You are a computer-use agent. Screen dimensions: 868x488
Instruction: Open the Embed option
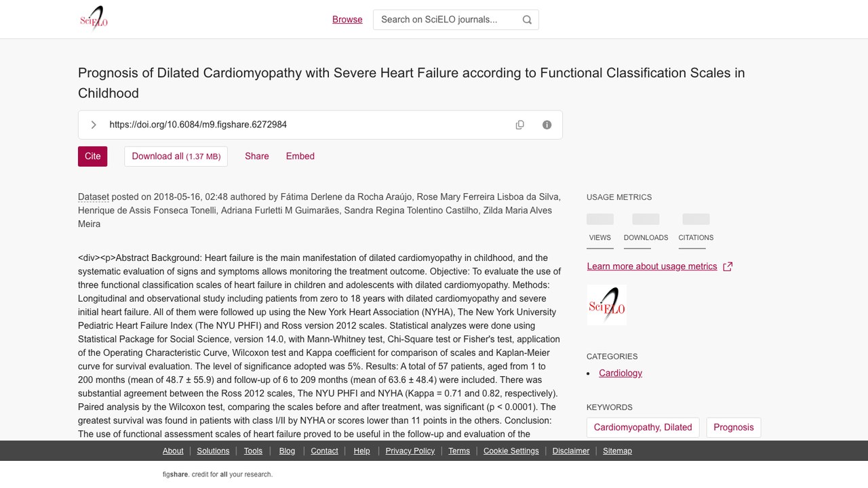coord(300,156)
